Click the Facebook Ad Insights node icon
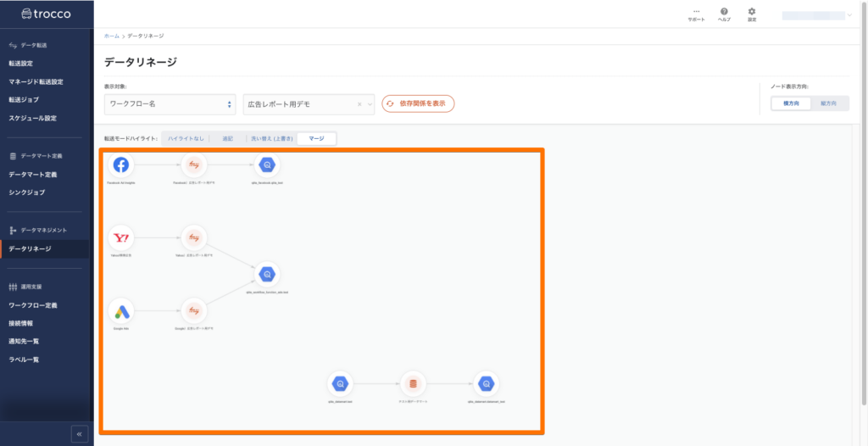This screenshot has height=446, width=868. 120,164
